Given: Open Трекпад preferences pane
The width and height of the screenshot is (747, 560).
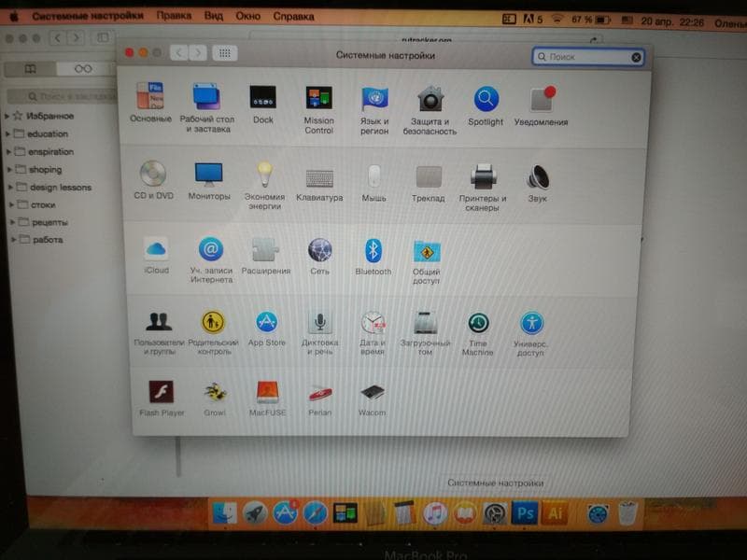Looking at the screenshot, I should [x=429, y=184].
